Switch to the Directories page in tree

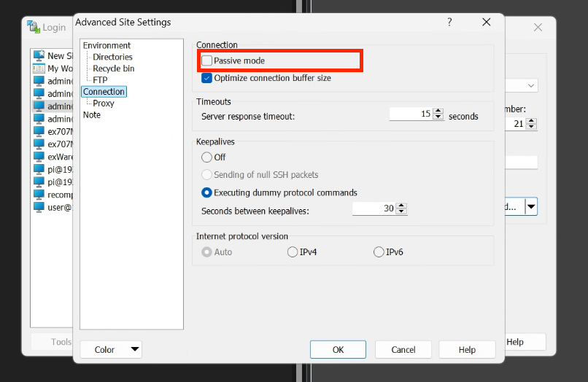pos(112,57)
